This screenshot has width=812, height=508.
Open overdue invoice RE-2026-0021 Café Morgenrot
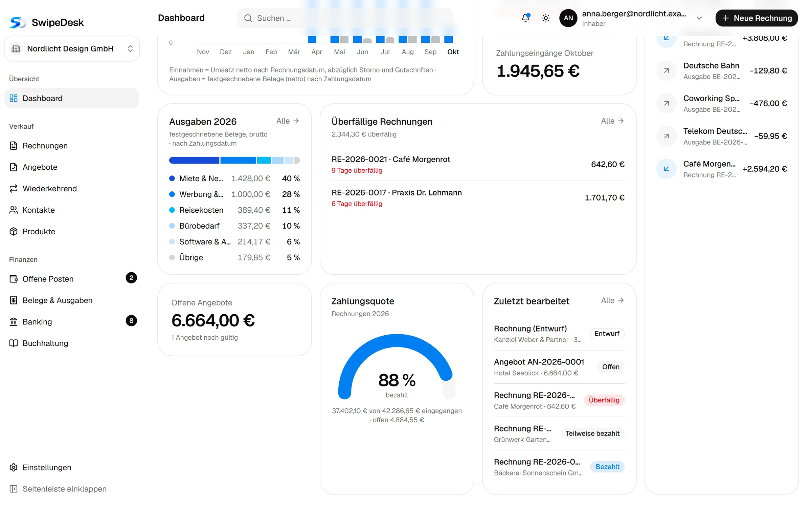[478, 165]
